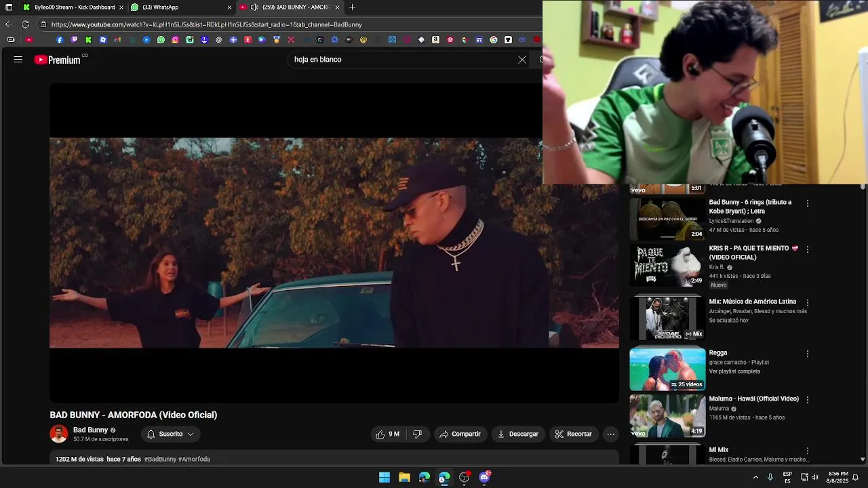
Task: View site information lock icon
Action: point(43,24)
